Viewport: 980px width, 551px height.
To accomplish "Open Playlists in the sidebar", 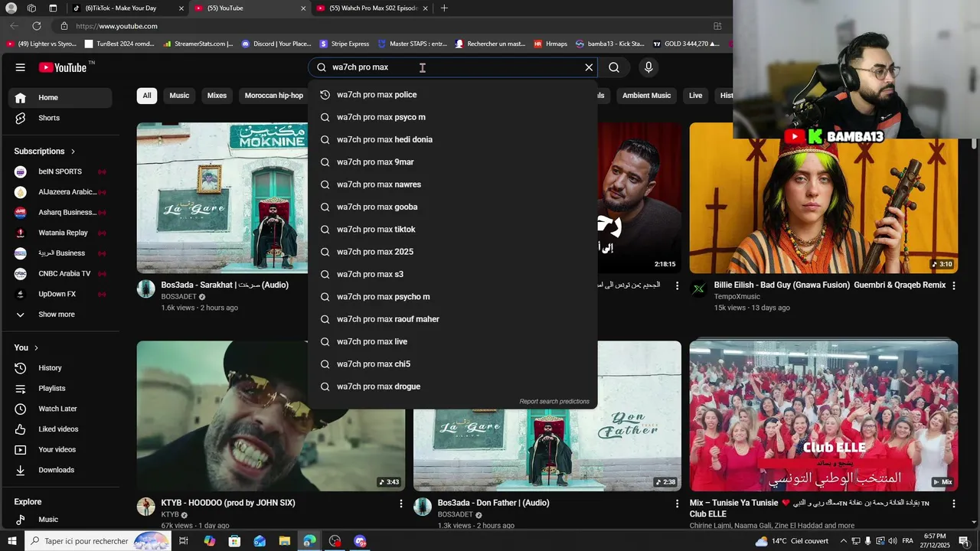I will point(60,389).
